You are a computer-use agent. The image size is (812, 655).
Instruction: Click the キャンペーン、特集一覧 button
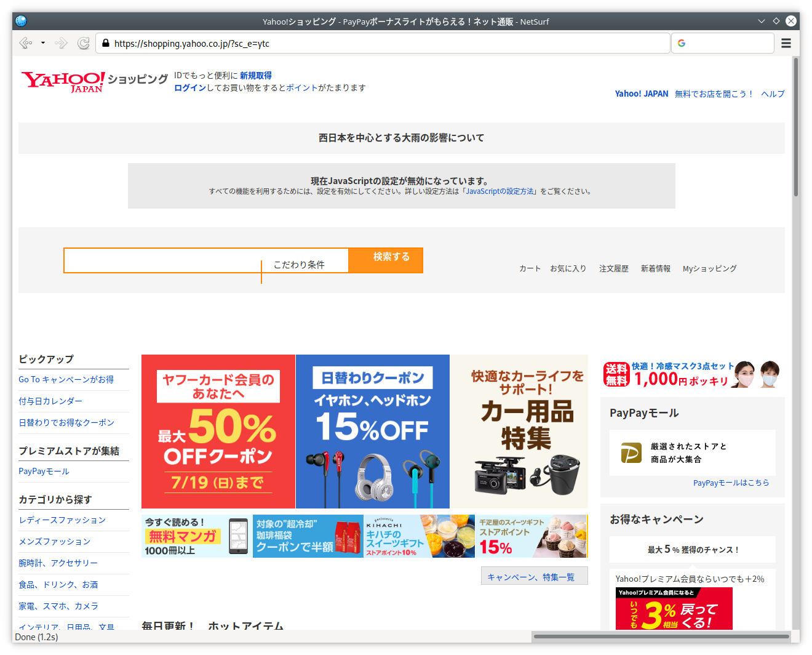click(x=535, y=576)
